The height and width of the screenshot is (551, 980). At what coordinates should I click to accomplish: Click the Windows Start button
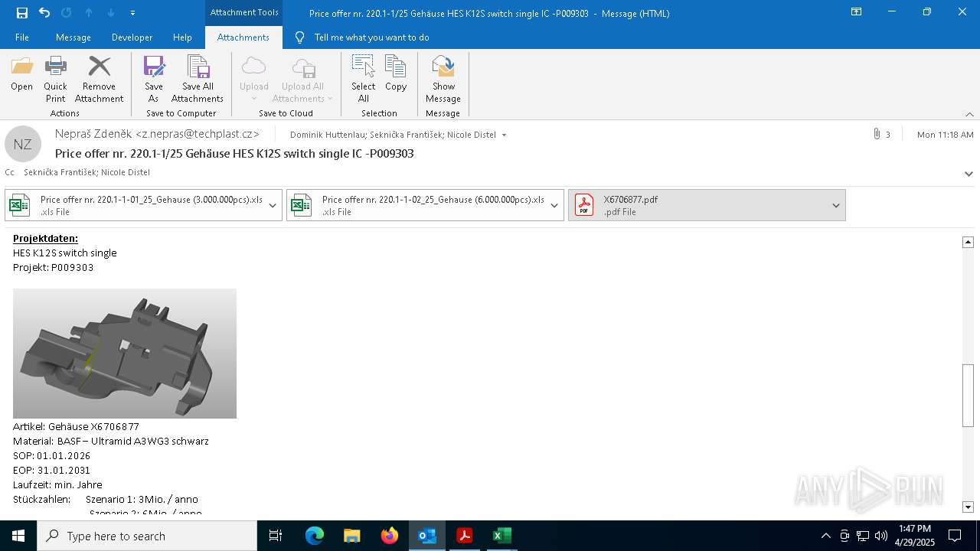coord(18,536)
